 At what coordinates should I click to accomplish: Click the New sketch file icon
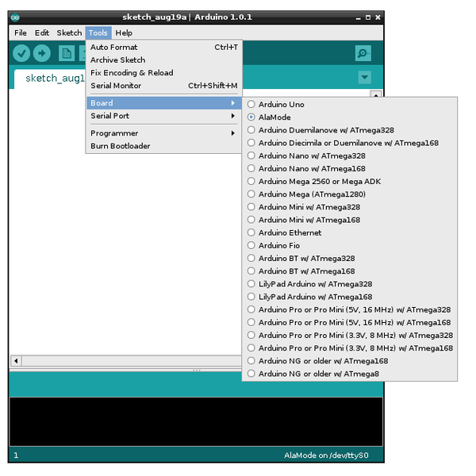click(x=67, y=53)
